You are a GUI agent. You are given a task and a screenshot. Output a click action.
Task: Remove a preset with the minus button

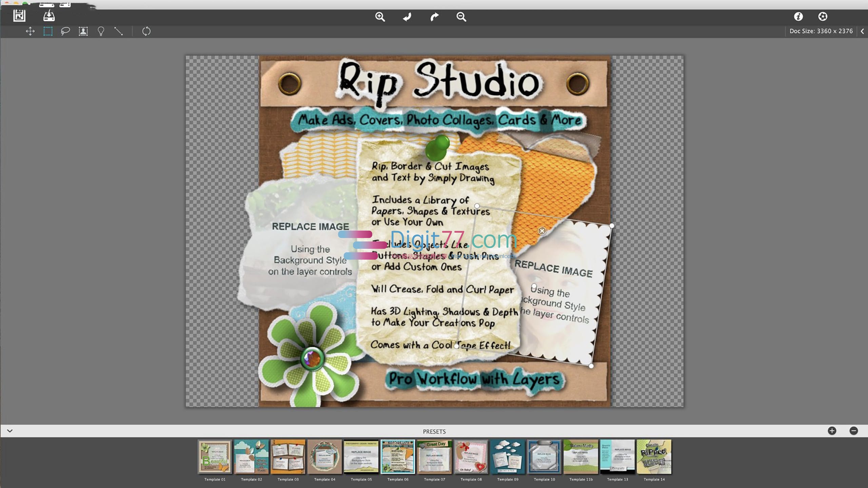point(854,431)
